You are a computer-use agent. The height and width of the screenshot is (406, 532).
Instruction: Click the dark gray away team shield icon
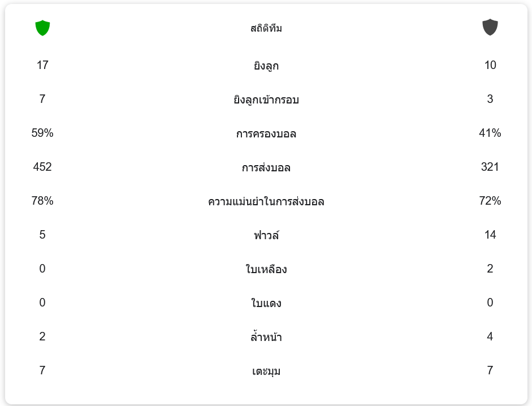click(490, 27)
